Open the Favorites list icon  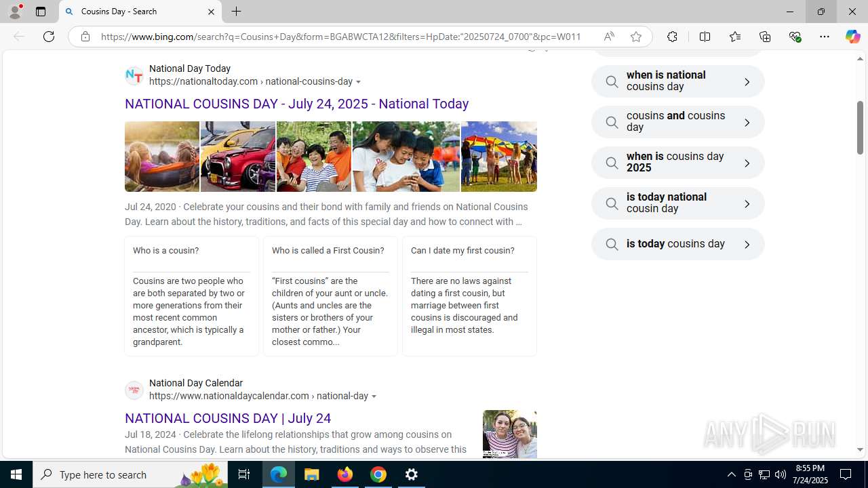[x=734, y=37]
